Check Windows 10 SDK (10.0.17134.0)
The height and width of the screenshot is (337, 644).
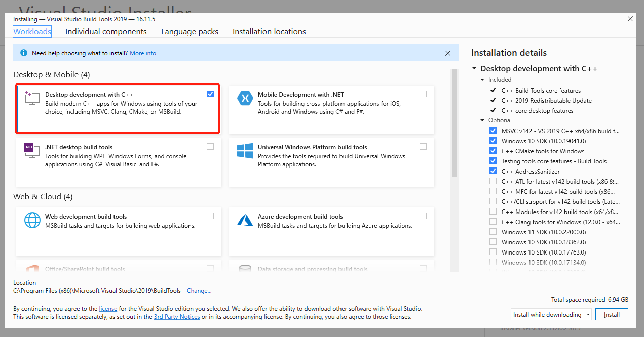pyautogui.click(x=493, y=262)
